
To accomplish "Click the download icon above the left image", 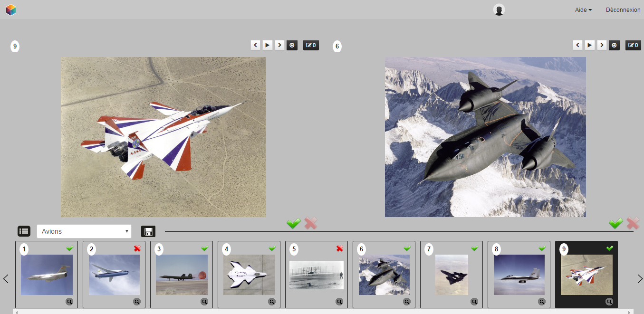I will 292,45.
